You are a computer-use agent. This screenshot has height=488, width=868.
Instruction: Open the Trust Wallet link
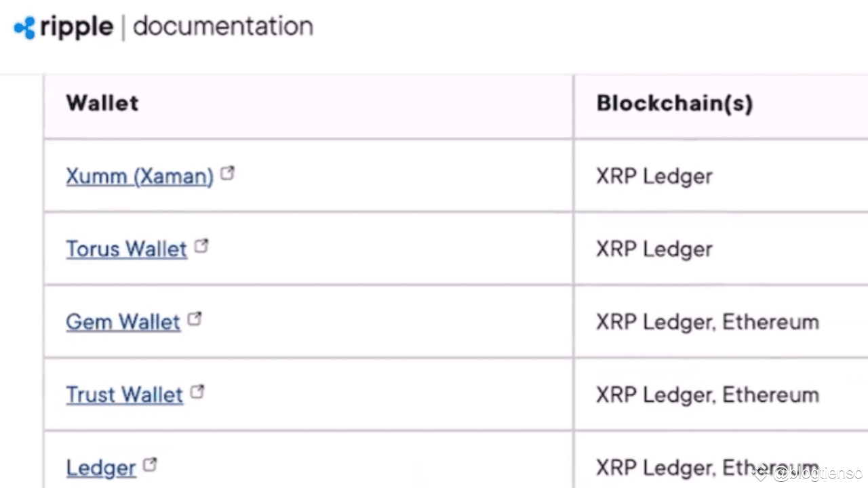click(124, 394)
